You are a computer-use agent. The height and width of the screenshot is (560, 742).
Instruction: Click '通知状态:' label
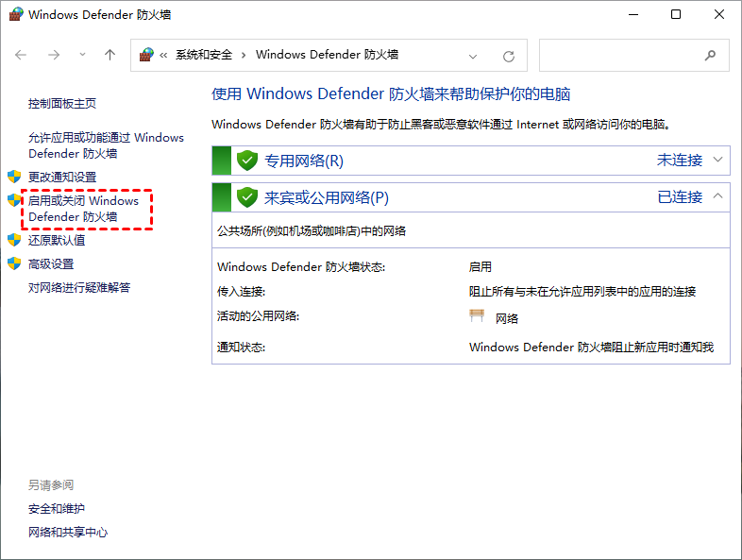click(241, 348)
